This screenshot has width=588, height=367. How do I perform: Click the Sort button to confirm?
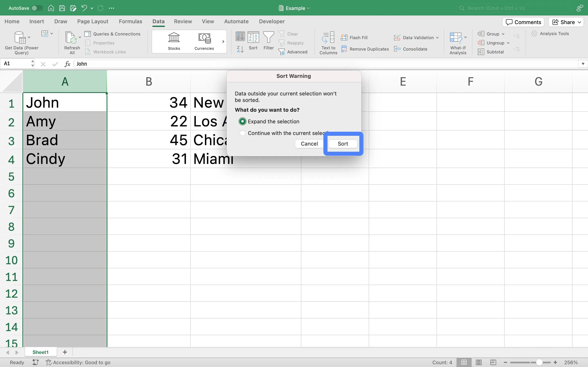pos(343,143)
